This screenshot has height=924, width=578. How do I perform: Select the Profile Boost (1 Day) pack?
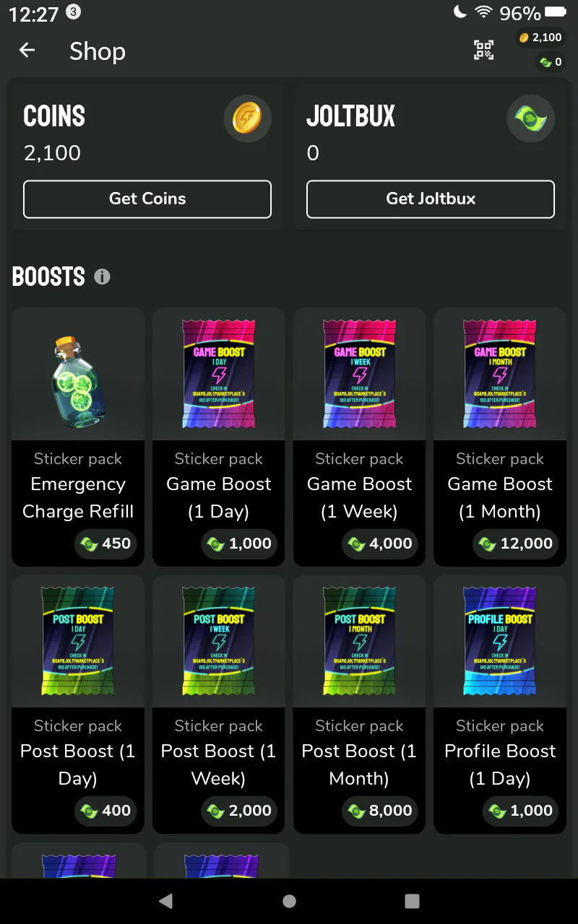coord(500,704)
